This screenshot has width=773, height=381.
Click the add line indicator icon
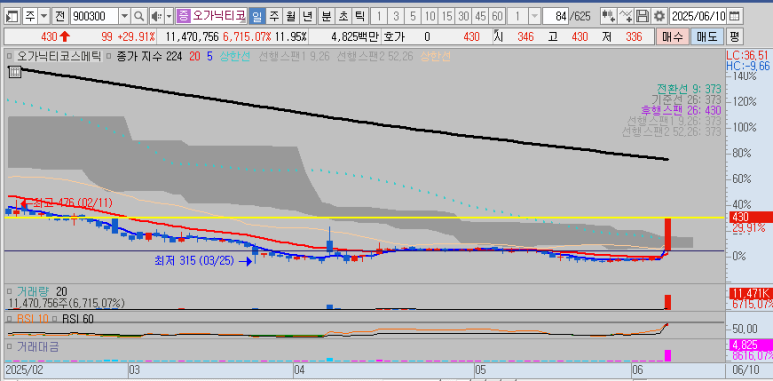tap(625, 17)
